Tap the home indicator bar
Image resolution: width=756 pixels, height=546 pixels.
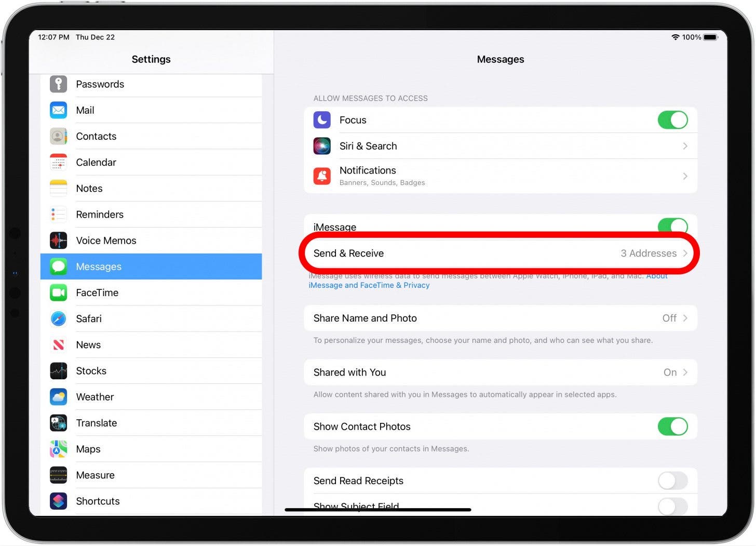pyautogui.click(x=378, y=510)
